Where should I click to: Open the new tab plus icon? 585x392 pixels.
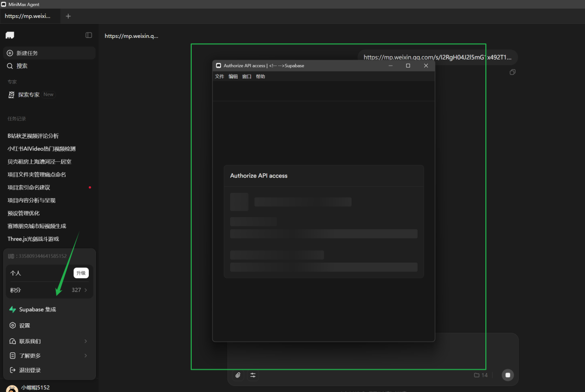[x=68, y=16]
